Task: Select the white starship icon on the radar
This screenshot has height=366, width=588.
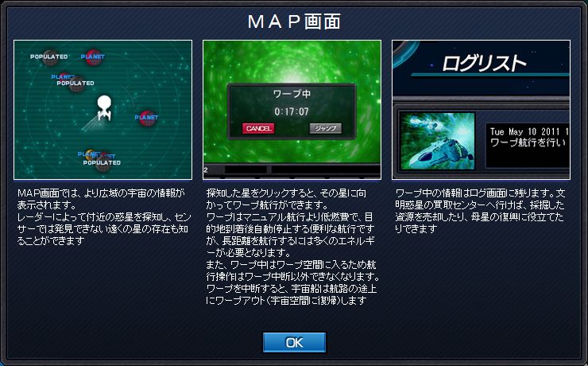Action: coord(104,108)
